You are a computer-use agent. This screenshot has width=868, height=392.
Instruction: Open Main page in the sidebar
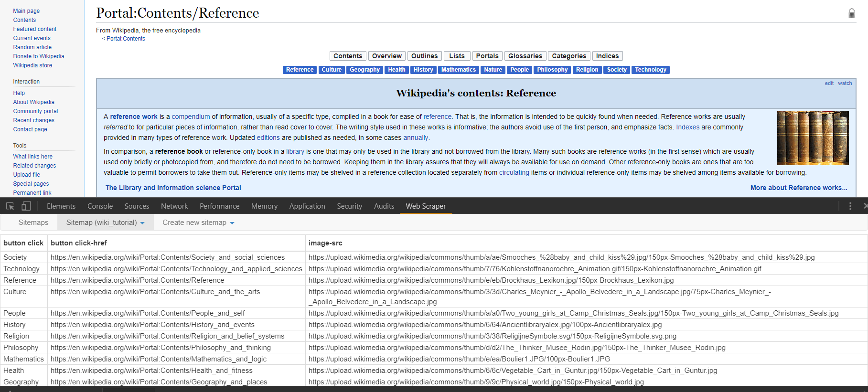(x=26, y=11)
